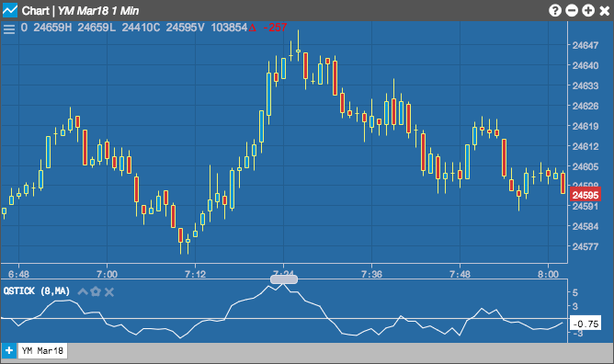Click the 7:12 time axis marker
This screenshot has height=364, width=614.
[x=195, y=274]
